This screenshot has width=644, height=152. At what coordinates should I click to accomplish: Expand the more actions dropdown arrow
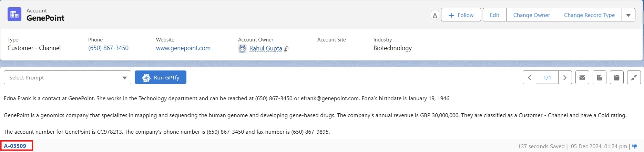628,15
